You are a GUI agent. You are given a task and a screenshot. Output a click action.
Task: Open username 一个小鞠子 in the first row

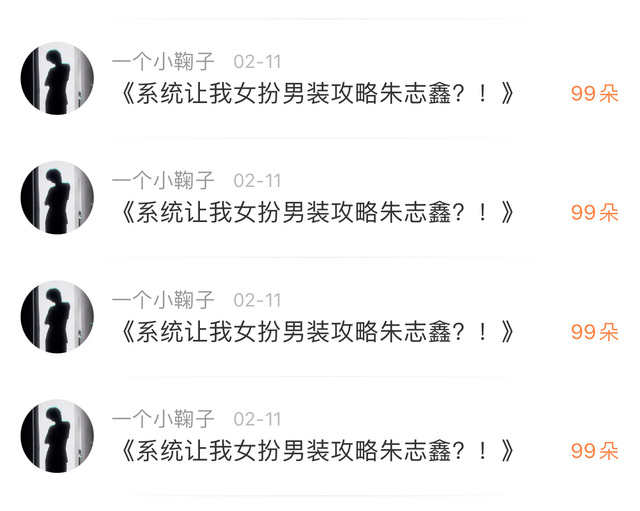[163, 62]
